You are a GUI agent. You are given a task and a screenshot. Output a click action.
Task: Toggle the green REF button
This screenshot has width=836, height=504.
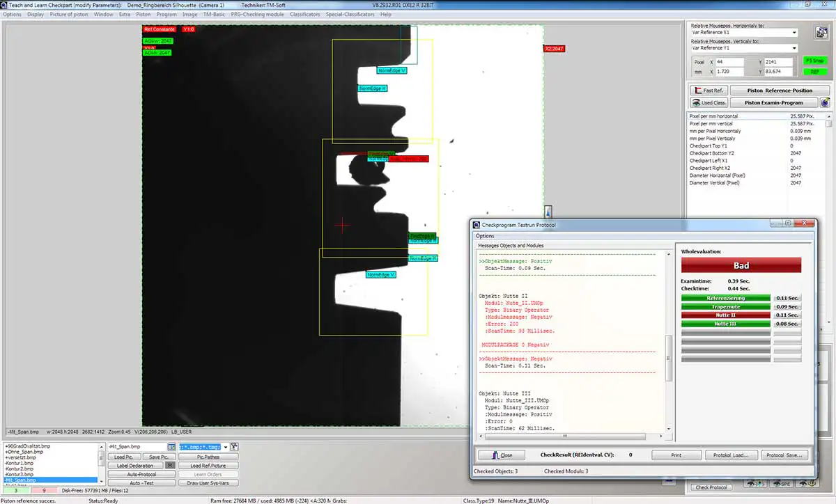(814, 72)
